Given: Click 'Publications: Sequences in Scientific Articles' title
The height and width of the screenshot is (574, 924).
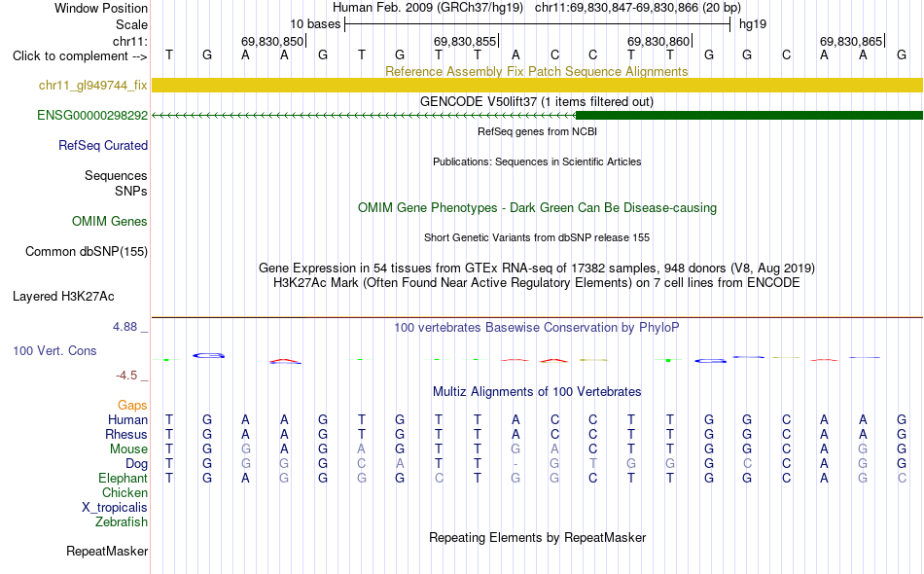Looking at the screenshot, I should pos(537,161).
